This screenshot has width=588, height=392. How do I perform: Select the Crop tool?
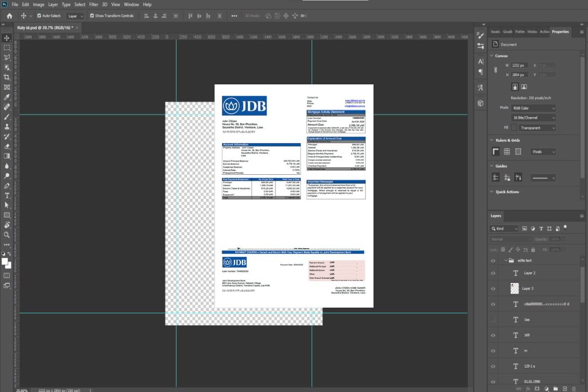7,77
